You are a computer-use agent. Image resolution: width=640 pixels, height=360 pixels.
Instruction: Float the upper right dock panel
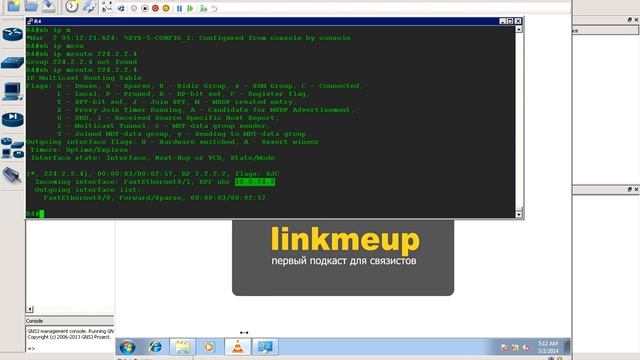tap(629, 20)
